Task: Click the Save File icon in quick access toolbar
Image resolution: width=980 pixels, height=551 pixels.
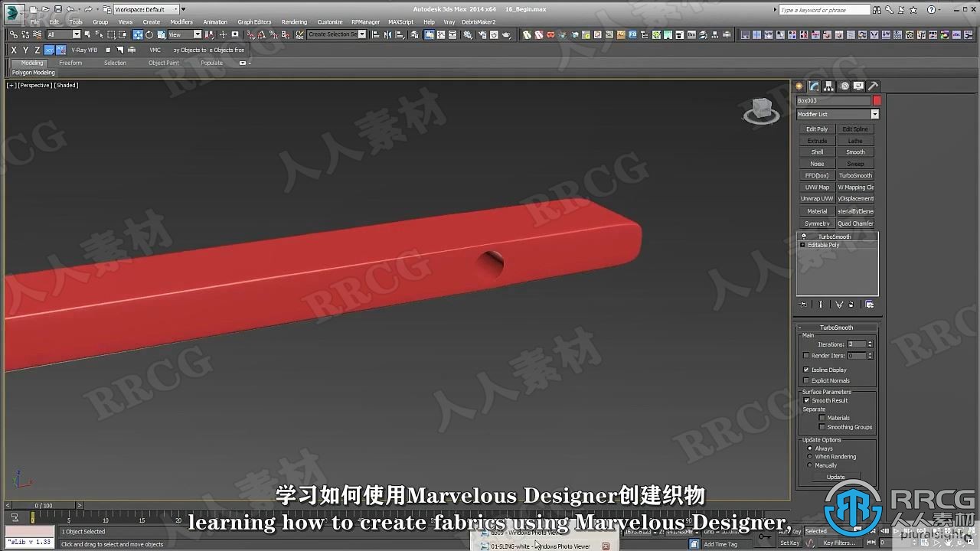Action: coord(58,9)
